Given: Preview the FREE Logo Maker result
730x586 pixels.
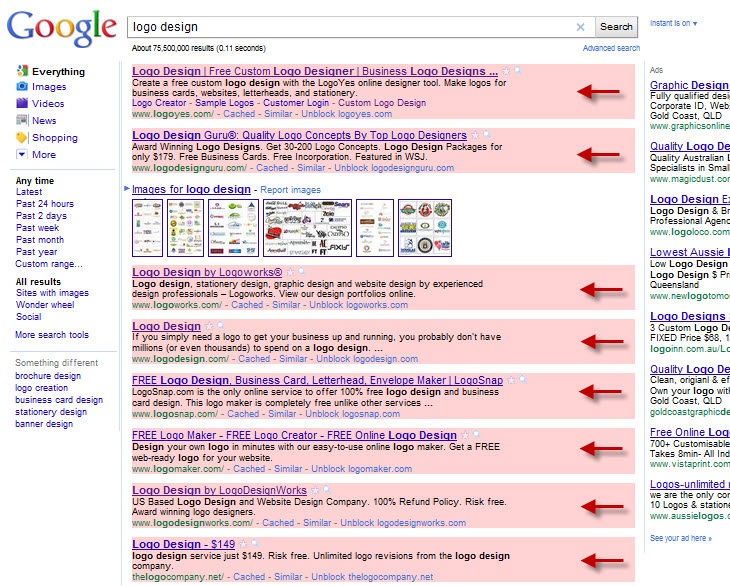Looking at the screenshot, I should pos(476,434).
